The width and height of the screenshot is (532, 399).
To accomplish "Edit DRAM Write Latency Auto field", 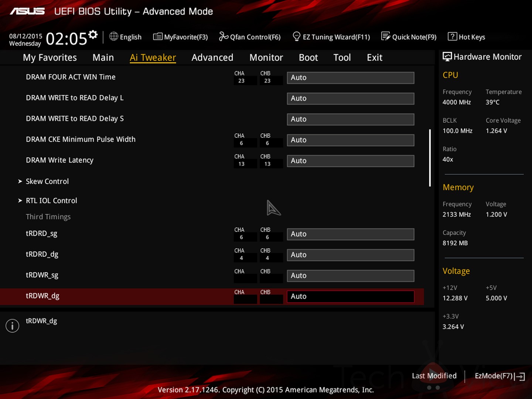I will coord(351,161).
